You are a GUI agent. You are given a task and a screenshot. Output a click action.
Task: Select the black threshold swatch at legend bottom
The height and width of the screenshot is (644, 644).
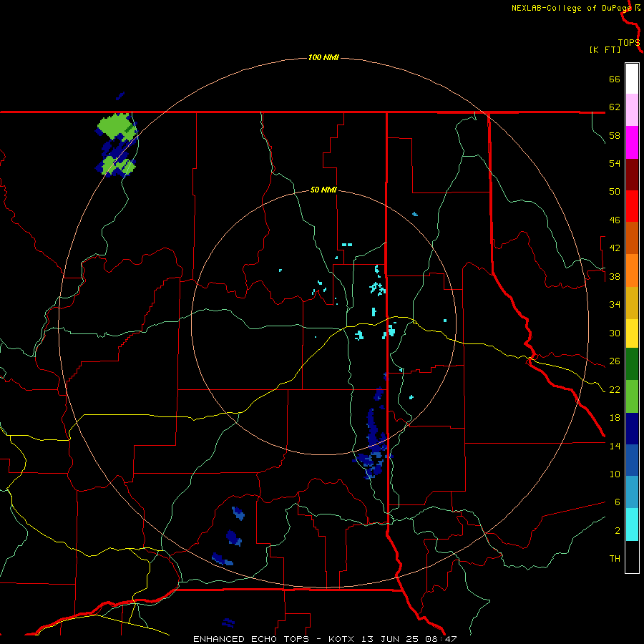click(632, 557)
